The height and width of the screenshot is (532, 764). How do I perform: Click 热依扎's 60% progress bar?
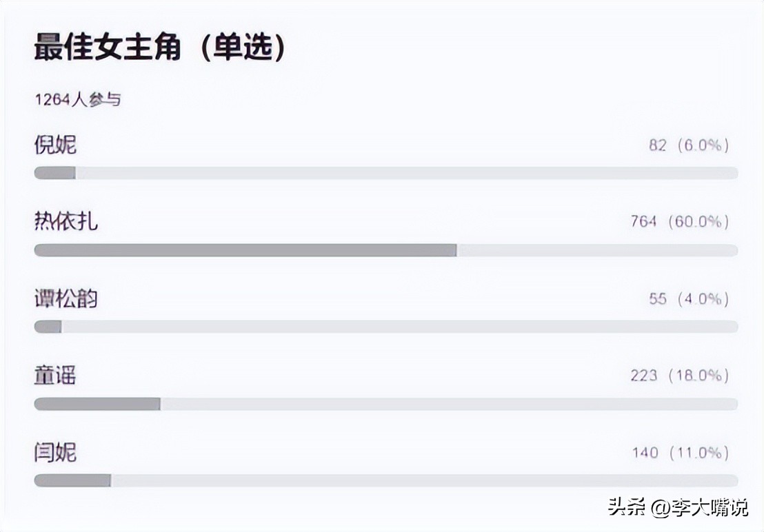tap(385, 250)
